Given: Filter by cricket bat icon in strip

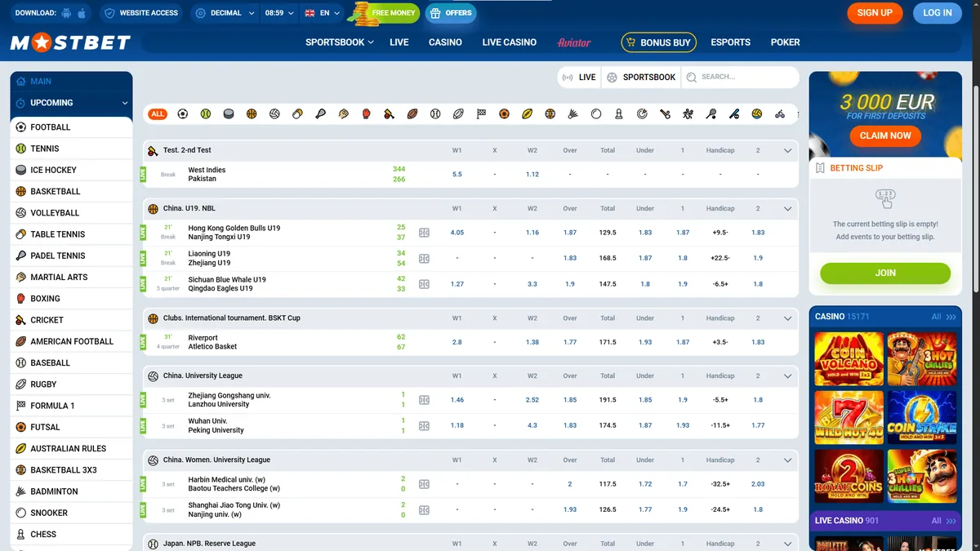Looking at the screenshot, I should tap(390, 114).
